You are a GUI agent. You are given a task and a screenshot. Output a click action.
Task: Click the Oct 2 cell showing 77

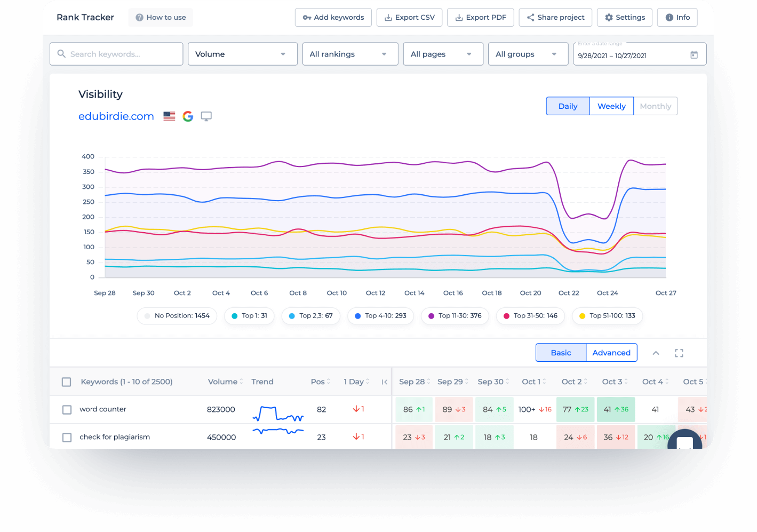(576, 409)
